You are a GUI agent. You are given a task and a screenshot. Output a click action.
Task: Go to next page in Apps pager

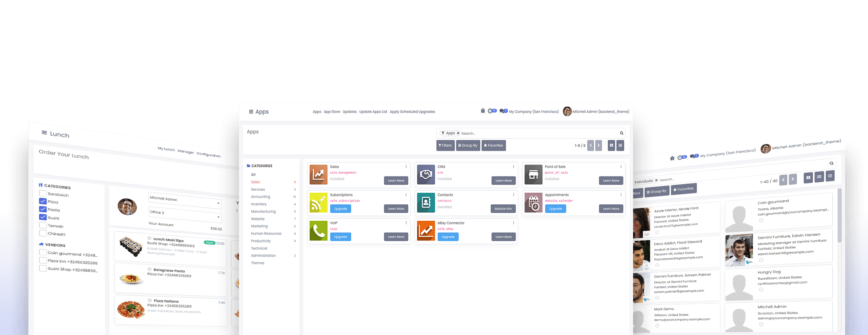(x=599, y=146)
